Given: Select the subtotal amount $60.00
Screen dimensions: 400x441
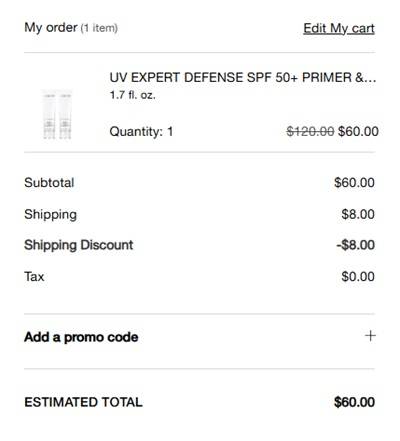Looking at the screenshot, I should pos(354,183).
